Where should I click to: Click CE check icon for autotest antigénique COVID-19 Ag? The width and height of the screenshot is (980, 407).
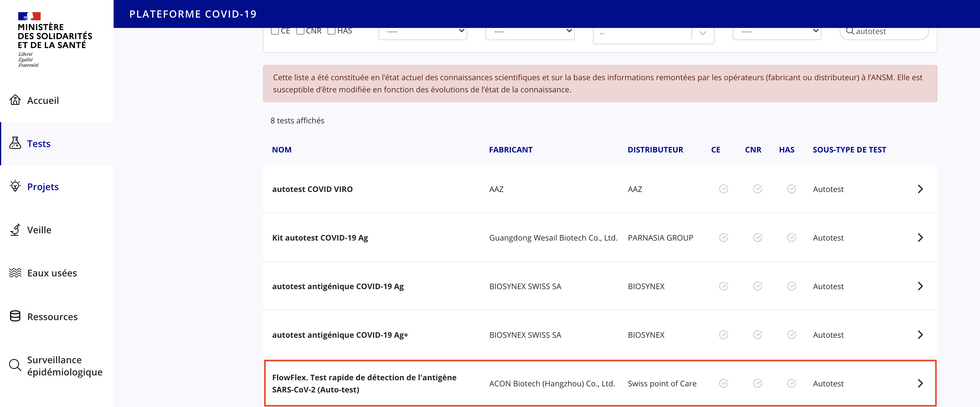[x=724, y=286]
